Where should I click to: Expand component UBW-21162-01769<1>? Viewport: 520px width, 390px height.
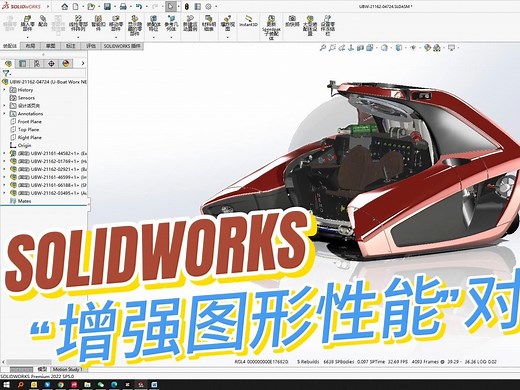(x=4, y=161)
